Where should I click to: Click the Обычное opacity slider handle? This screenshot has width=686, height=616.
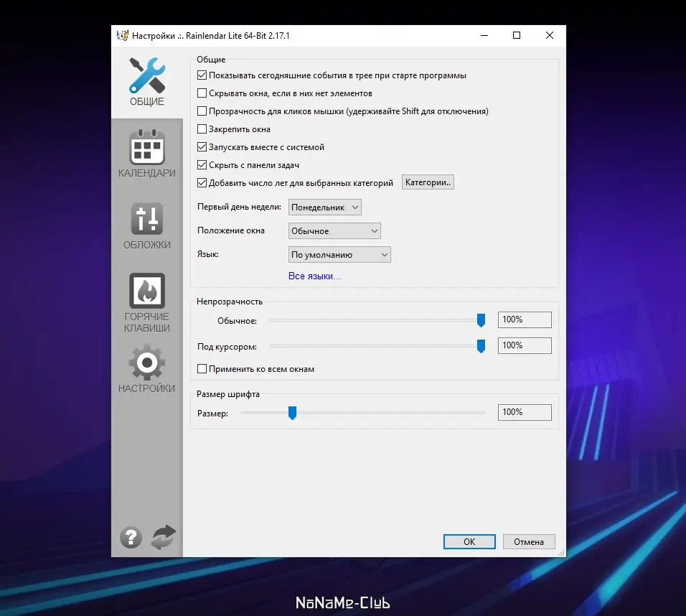(x=481, y=320)
